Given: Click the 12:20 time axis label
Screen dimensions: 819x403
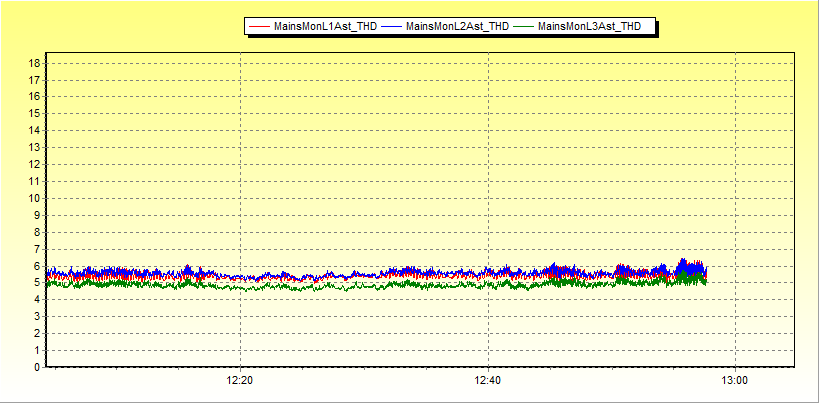Looking at the screenshot, I should tap(240, 381).
